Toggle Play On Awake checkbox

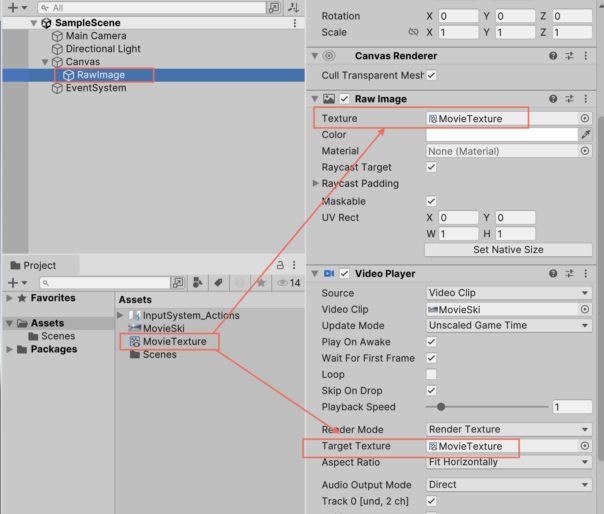(x=431, y=342)
